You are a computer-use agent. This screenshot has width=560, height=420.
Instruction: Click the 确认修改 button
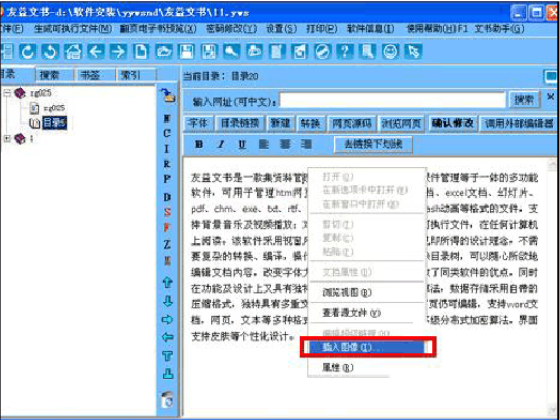click(x=453, y=124)
